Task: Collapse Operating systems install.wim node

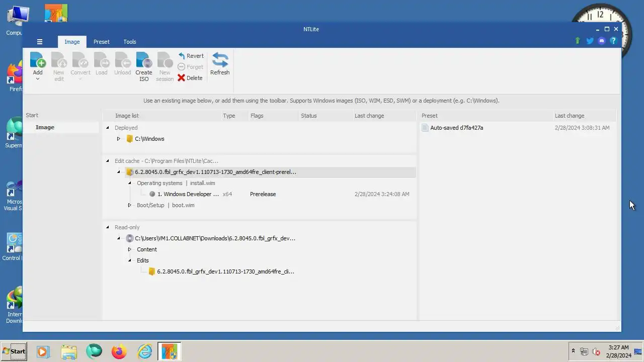Action: [130, 183]
